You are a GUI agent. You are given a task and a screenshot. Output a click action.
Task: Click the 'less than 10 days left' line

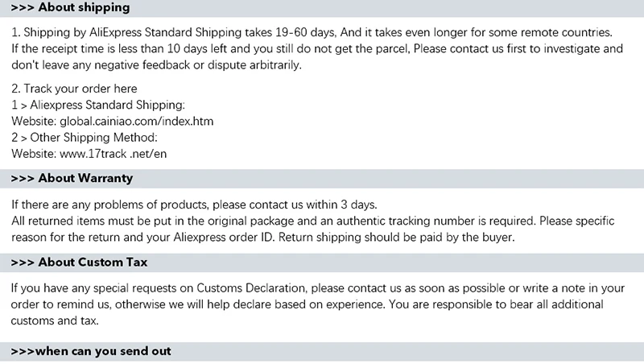coord(318,49)
